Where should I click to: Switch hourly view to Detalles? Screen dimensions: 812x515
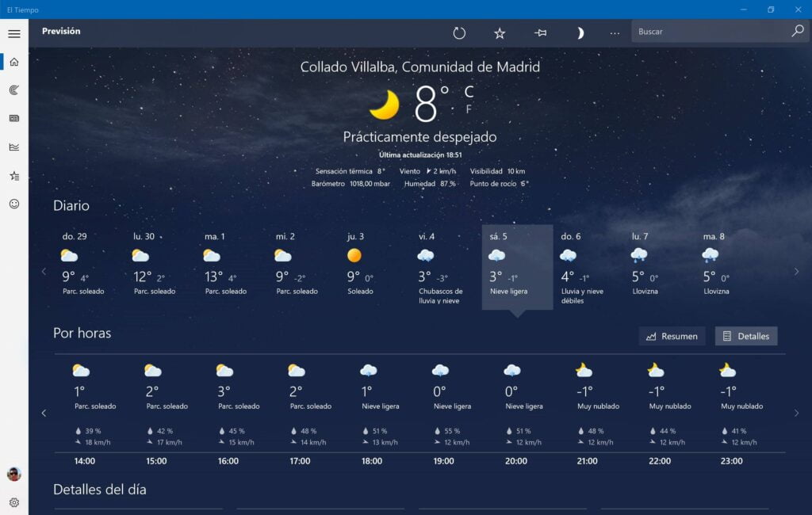click(x=746, y=336)
